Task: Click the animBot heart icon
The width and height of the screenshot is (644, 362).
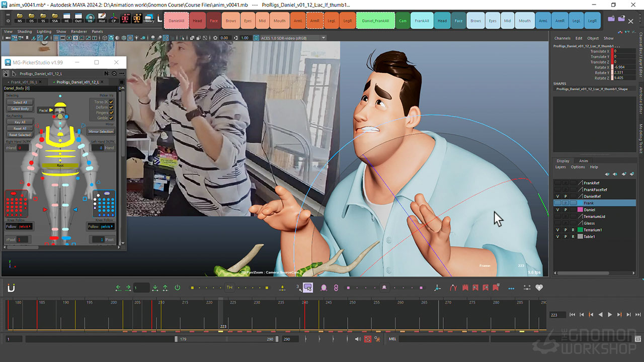Action: (539, 288)
